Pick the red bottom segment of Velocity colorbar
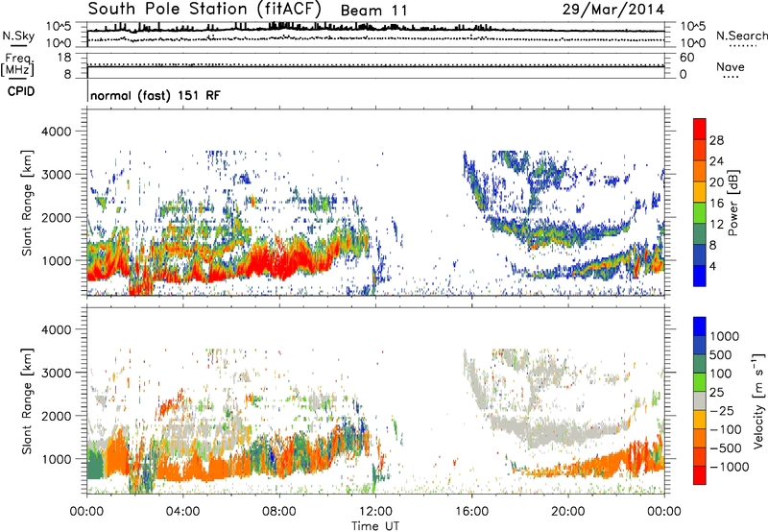This screenshot has height=532, width=768. 700,475
